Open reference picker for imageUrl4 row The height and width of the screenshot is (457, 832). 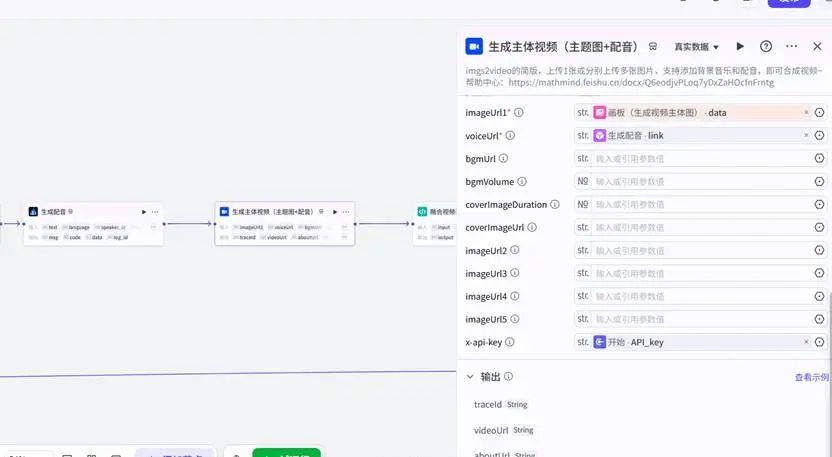(x=819, y=296)
